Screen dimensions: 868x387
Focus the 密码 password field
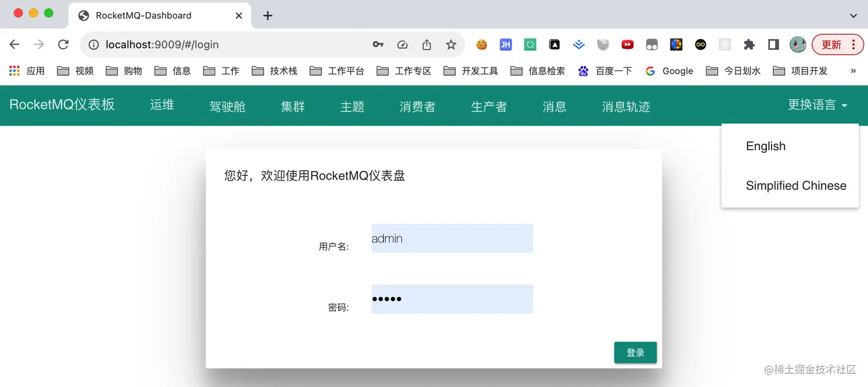tap(452, 299)
